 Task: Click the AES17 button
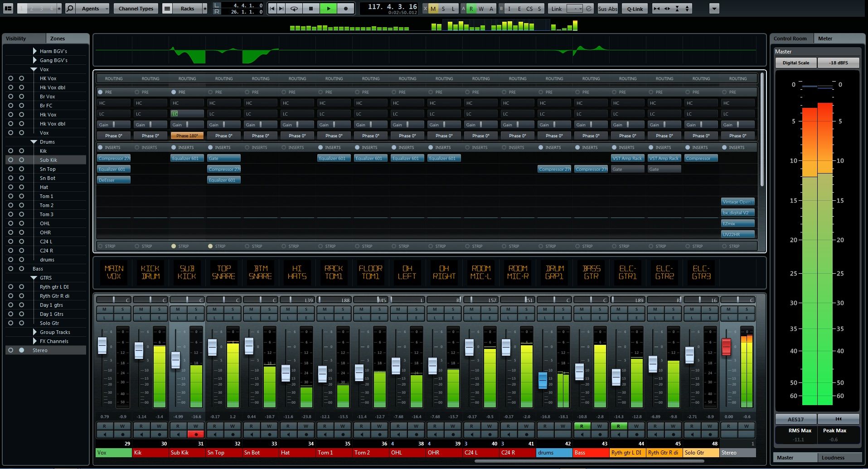[795, 419]
